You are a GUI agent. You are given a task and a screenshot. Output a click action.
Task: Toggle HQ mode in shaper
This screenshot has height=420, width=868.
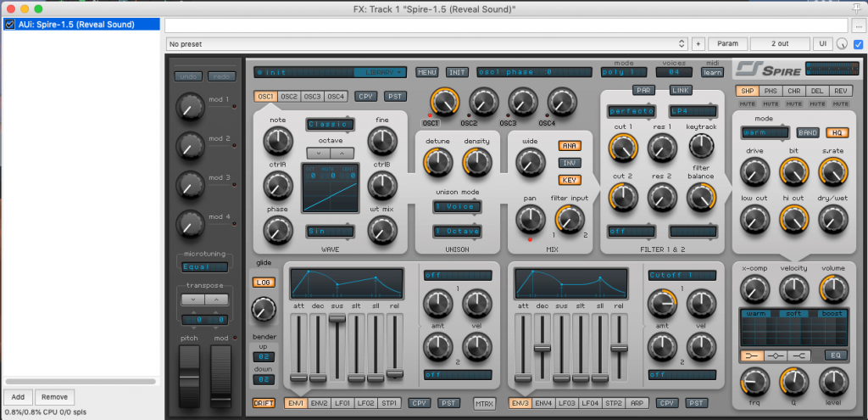pos(837,132)
